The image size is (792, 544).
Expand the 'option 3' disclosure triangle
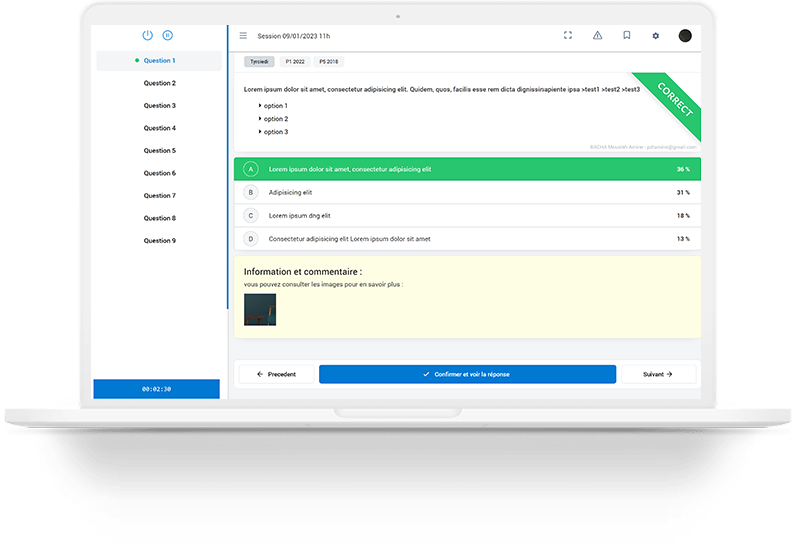[x=260, y=131]
